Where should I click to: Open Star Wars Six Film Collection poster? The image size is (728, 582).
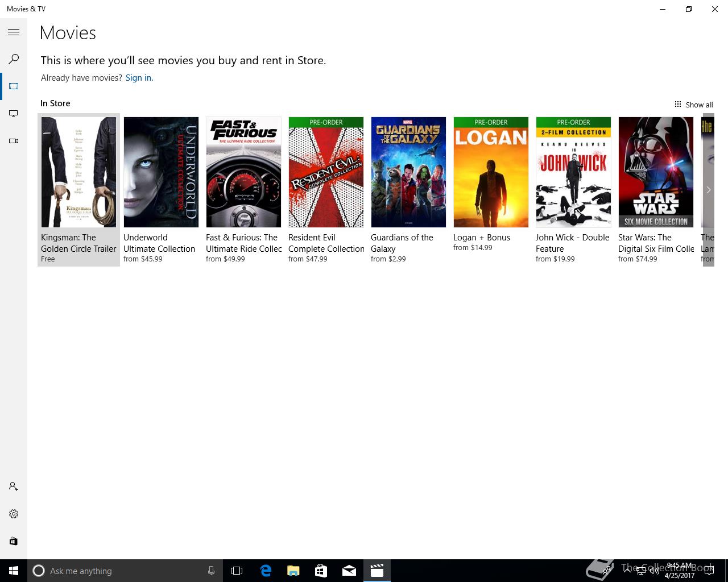(x=656, y=172)
